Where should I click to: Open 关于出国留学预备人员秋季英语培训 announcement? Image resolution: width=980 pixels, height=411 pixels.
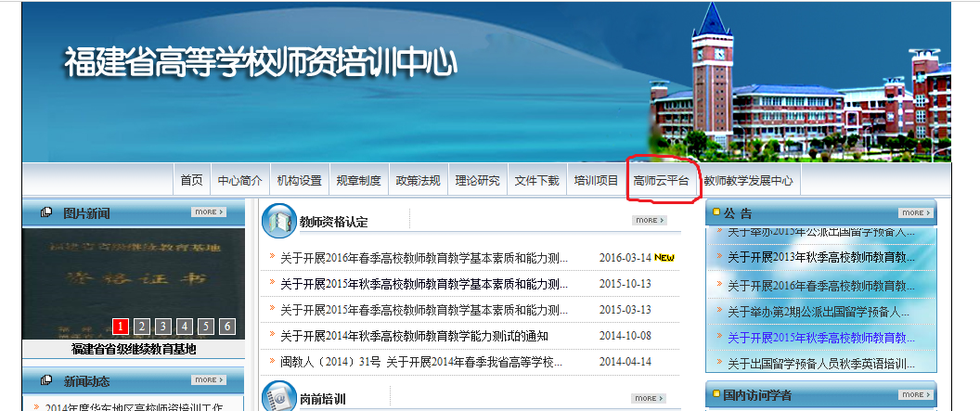(820, 363)
